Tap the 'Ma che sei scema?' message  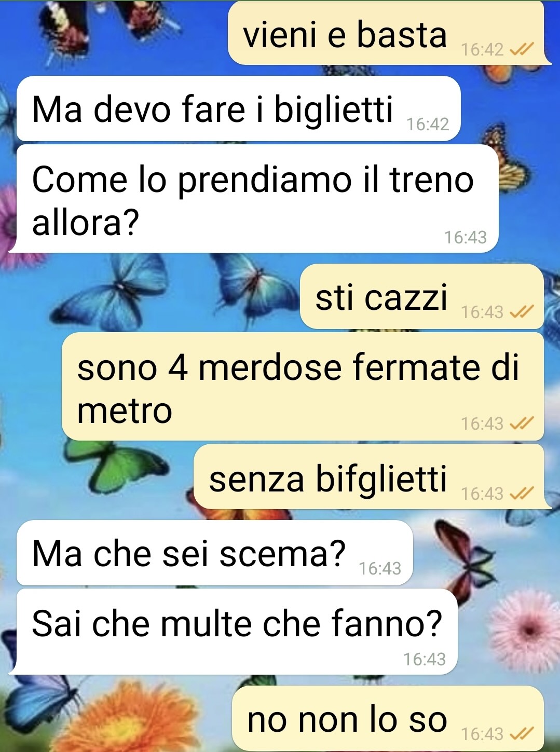pyautogui.click(x=215, y=553)
